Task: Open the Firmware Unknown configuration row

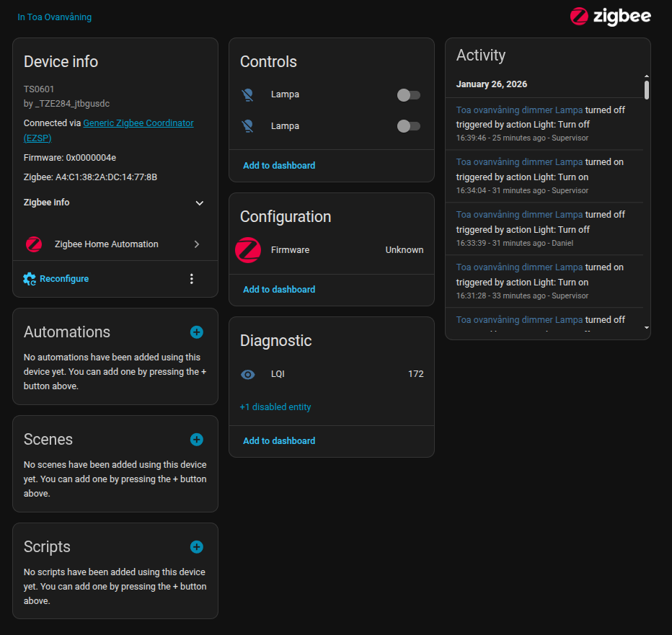Action: 332,250
